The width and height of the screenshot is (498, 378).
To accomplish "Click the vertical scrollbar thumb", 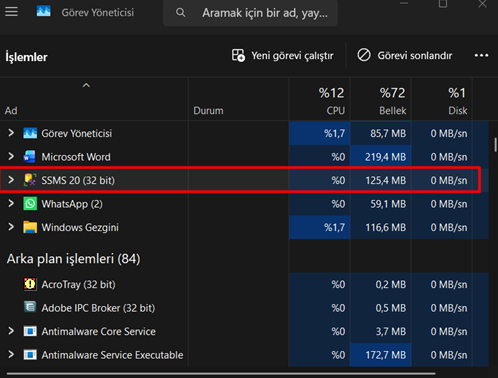I will (495, 144).
